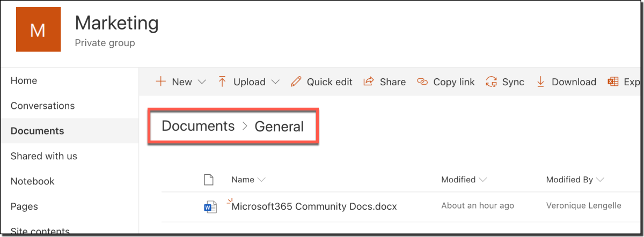The height and width of the screenshot is (237, 644).
Task: Expand the New dropdown chevron
Action: [202, 82]
